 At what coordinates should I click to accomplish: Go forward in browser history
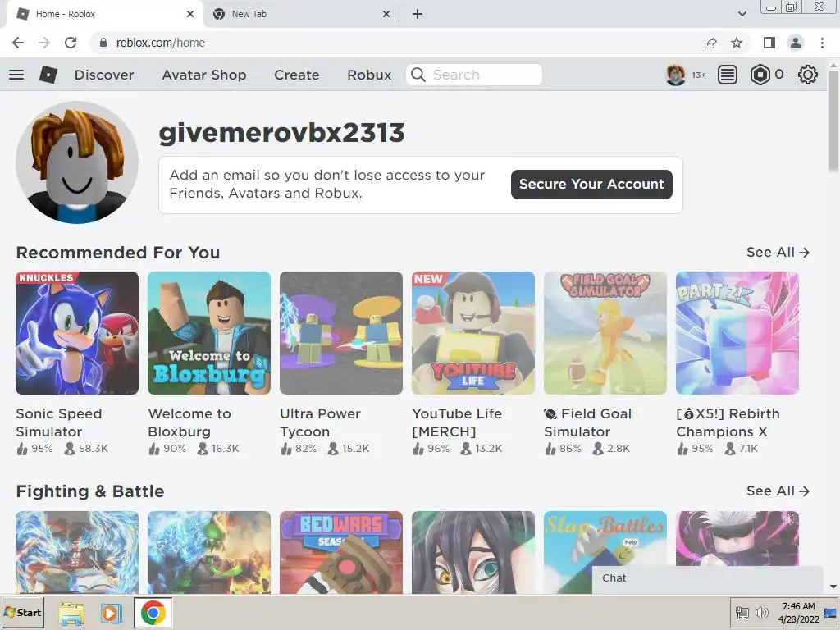[44, 43]
